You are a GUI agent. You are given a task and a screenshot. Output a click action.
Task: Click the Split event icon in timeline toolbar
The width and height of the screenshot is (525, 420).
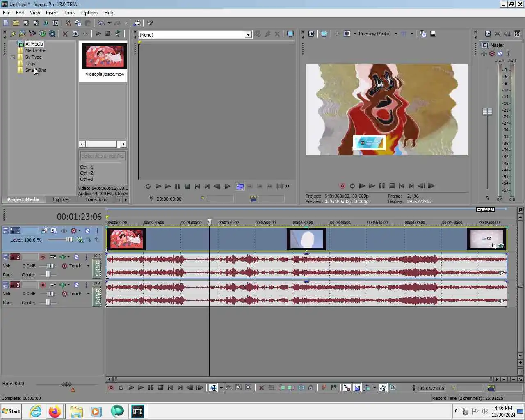(301, 388)
